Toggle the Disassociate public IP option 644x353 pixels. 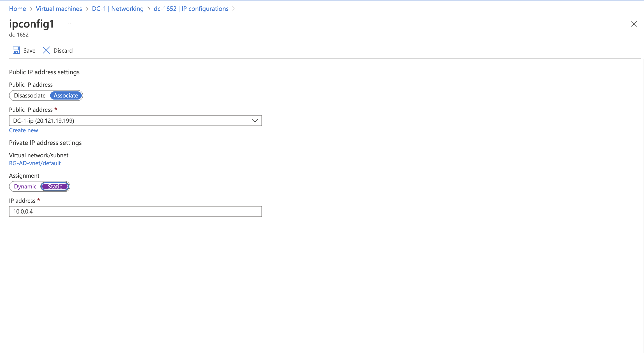point(30,95)
